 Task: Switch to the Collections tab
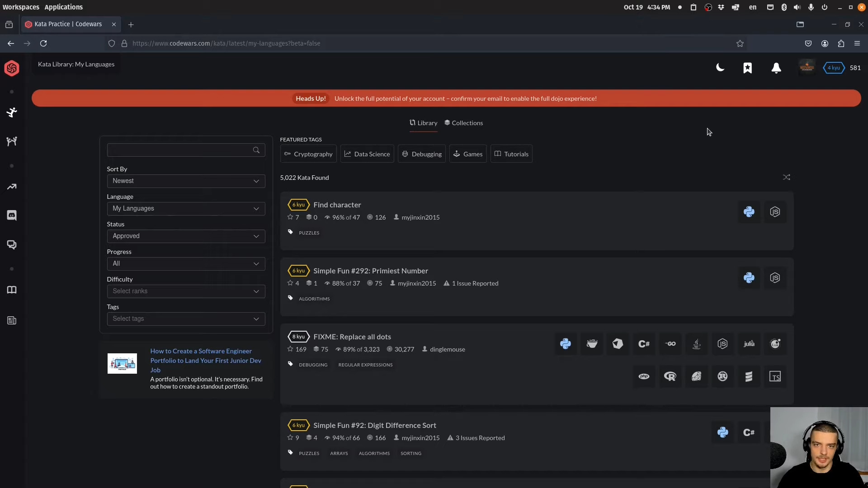(464, 123)
